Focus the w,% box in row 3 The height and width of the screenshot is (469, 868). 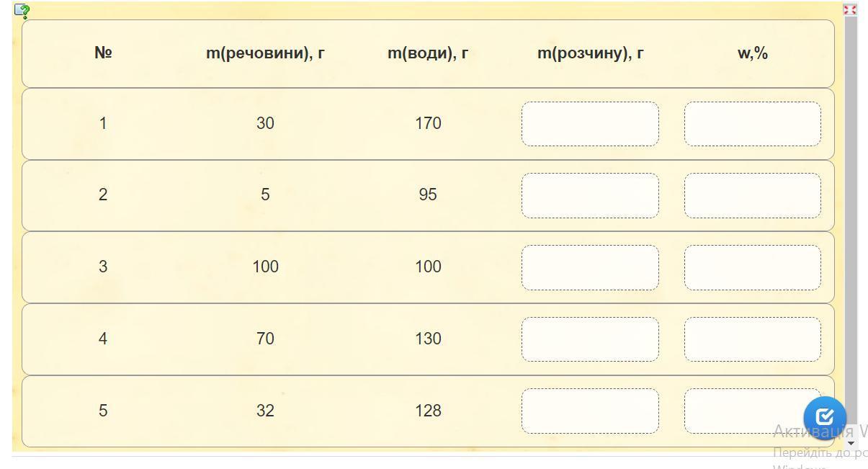(x=752, y=267)
